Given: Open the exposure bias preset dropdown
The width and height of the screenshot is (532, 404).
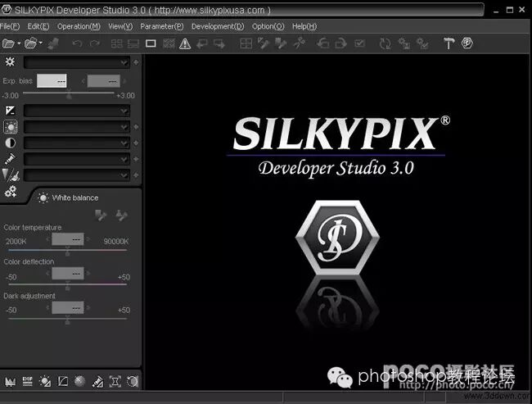Looking at the screenshot, I should 76,111.
